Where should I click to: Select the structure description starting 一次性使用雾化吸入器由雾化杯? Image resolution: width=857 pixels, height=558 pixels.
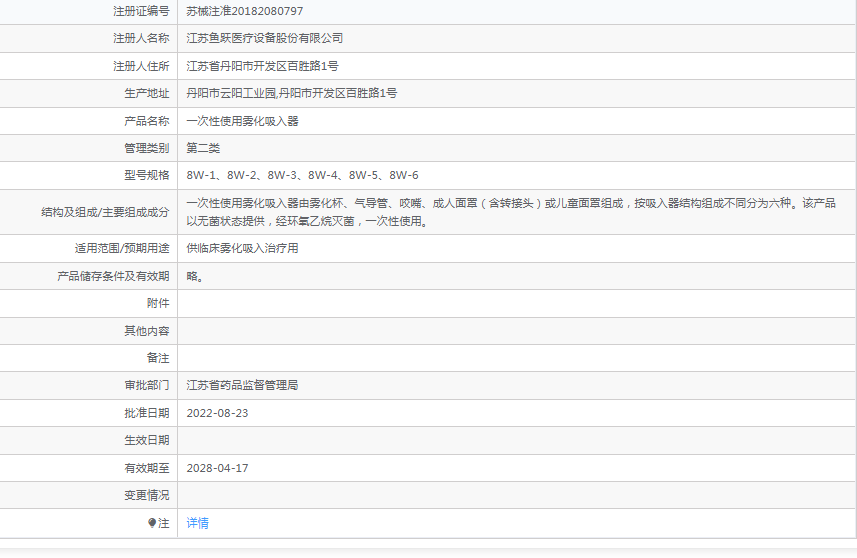coord(511,212)
